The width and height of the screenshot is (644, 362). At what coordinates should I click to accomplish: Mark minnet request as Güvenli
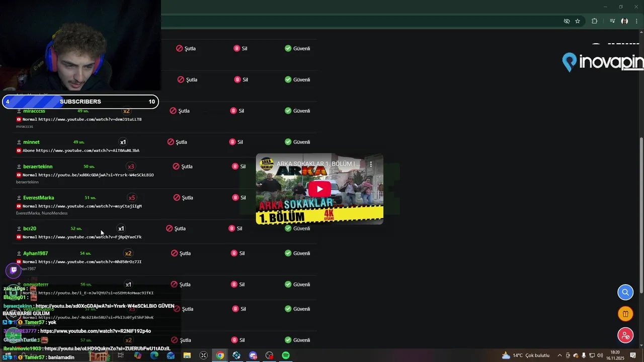click(297, 142)
